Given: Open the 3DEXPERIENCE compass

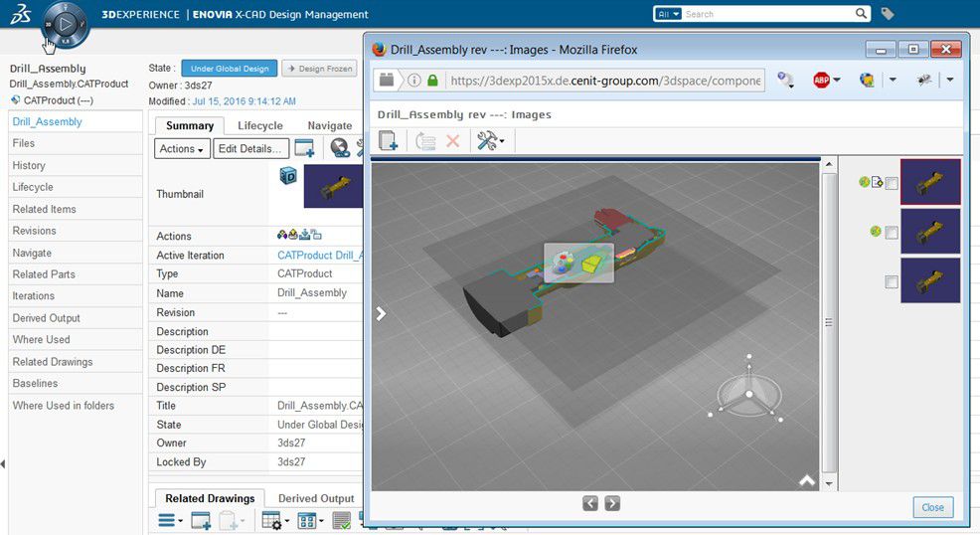Looking at the screenshot, I should tap(66, 24).
